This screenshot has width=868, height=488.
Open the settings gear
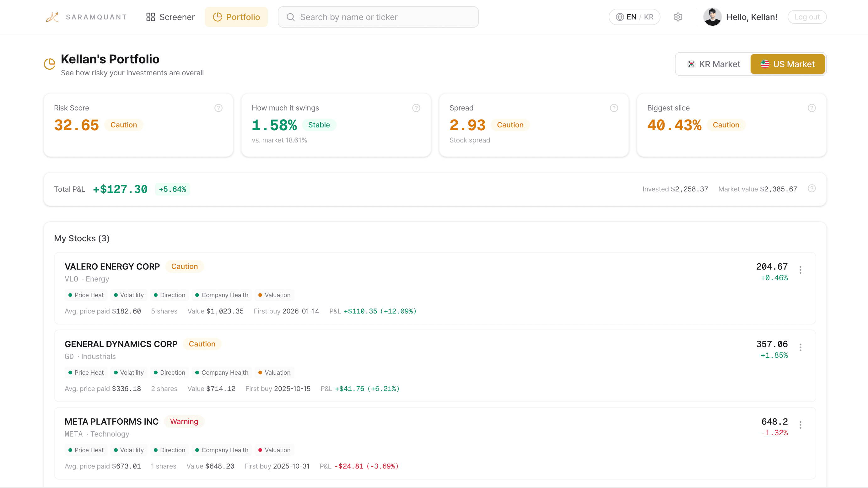[678, 17]
